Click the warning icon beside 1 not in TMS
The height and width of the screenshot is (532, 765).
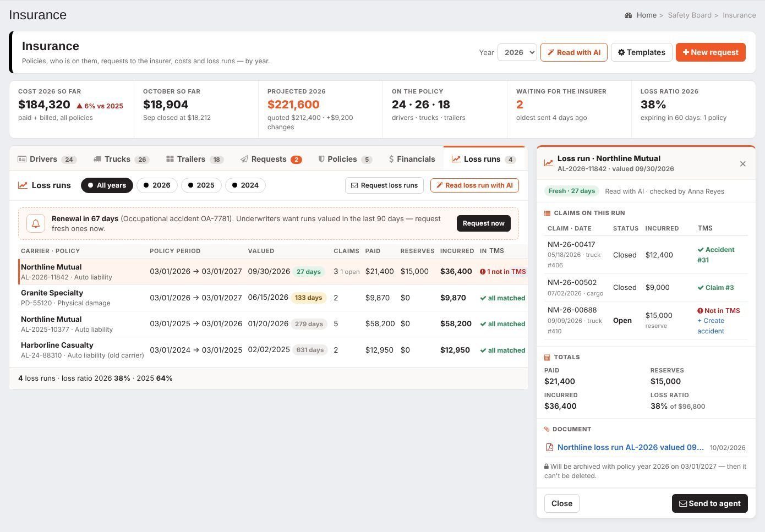(x=483, y=272)
